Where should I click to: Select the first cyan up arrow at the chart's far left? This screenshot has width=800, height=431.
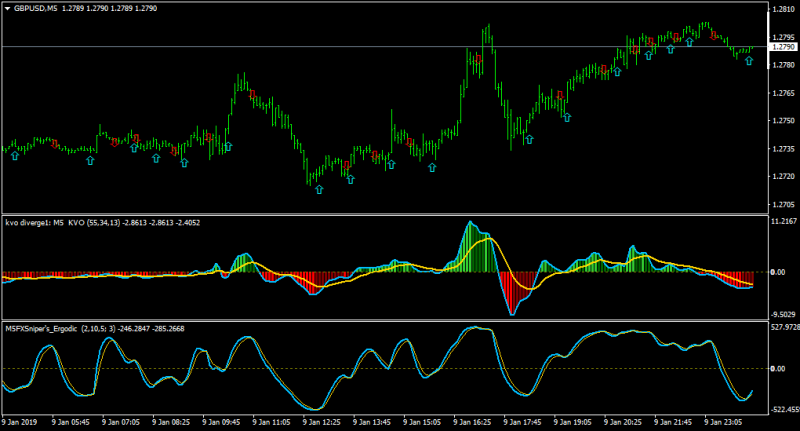[x=15, y=156]
